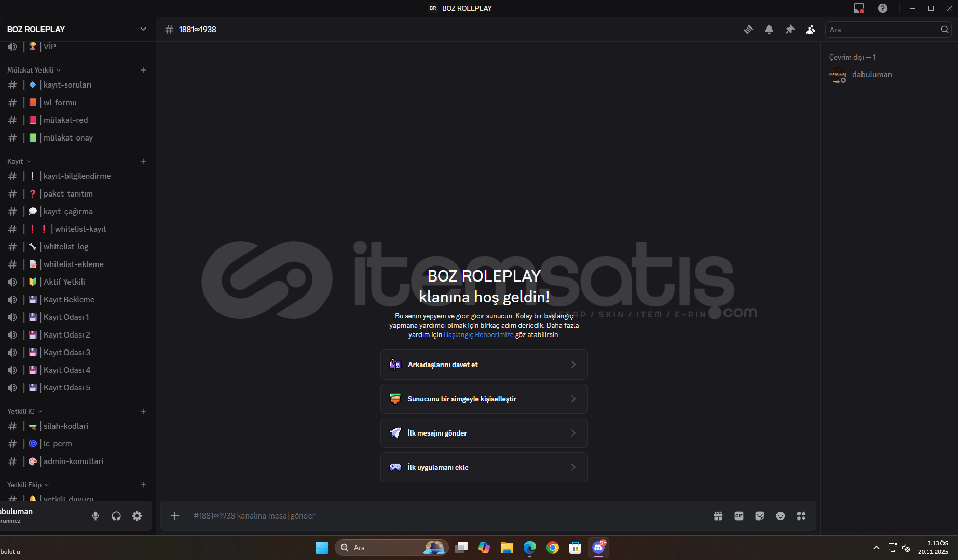The width and height of the screenshot is (958, 560).
Task: Open User Settings gear icon
Action: (137, 516)
